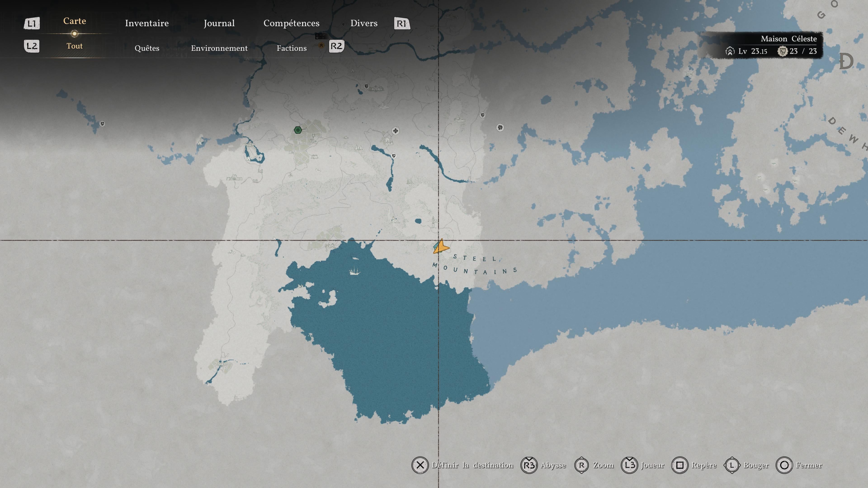The image size is (868, 488).
Task: Click the R stick glyph for zoom
Action: pyautogui.click(x=582, y=465)
